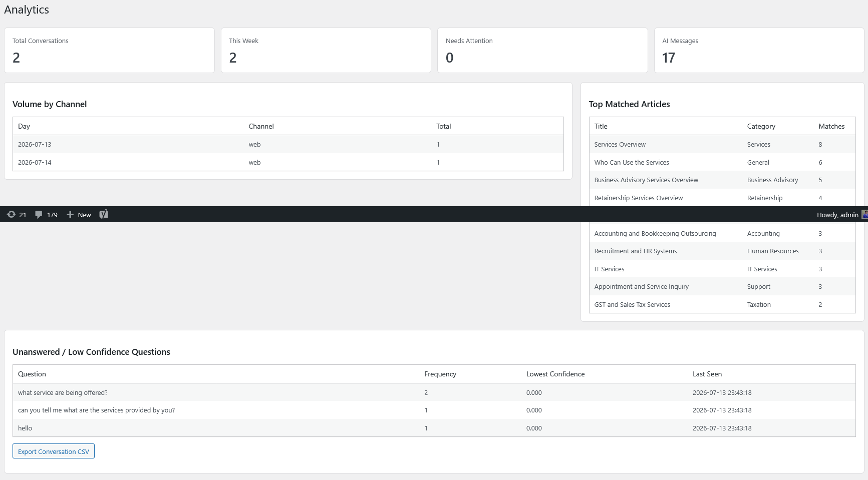Select the This Week stat card
868x480 pixels.
pyautogui.click(x=326, y=50)
